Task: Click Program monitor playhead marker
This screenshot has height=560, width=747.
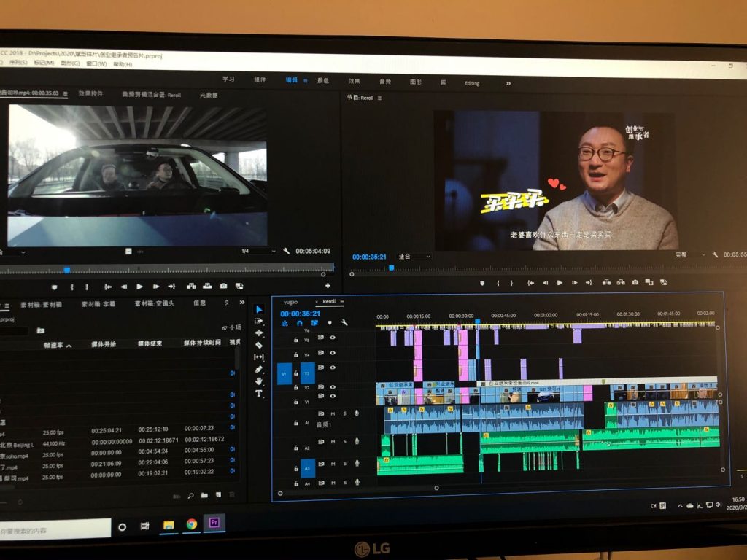Action: [391, 268]
